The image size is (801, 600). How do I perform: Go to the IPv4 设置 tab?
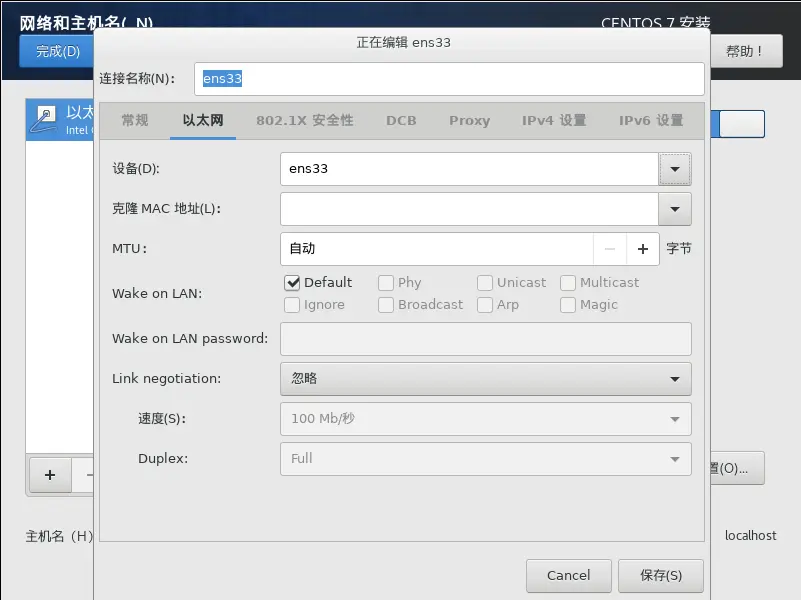point(554,121)
